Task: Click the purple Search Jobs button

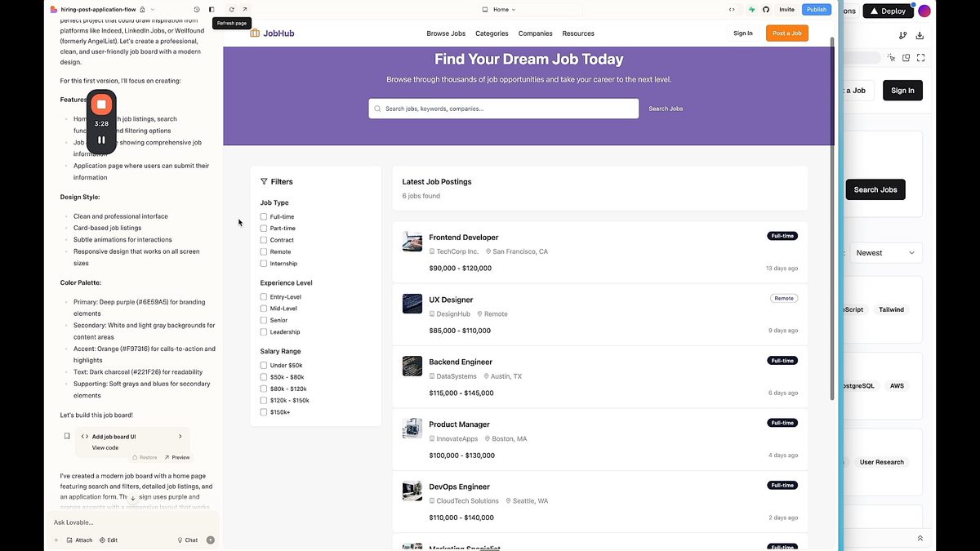Action: point(666,109)
